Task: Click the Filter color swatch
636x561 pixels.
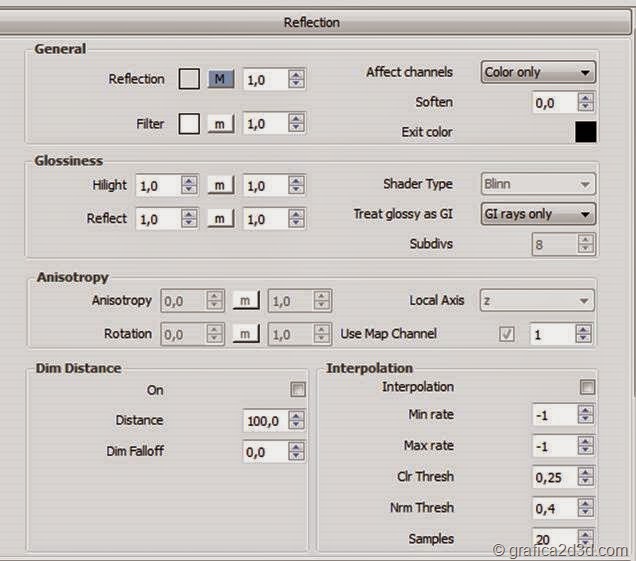Action: pos(189,124)
